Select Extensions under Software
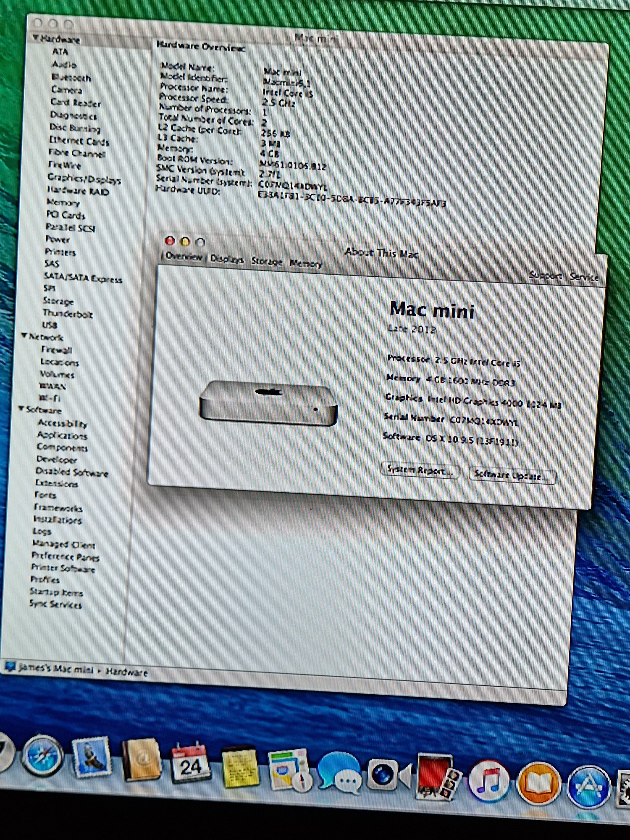The height and width of the screenshot is (840, 630). 56,483
